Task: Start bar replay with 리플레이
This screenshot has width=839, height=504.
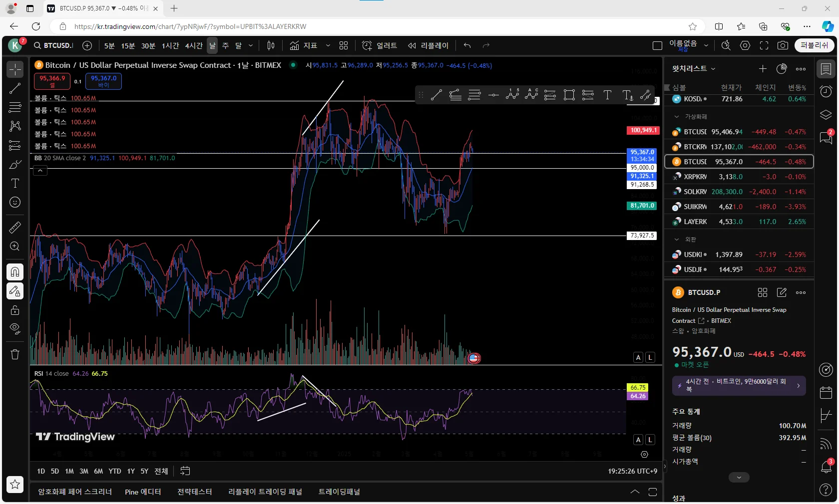Action: pyautogui.click(x=428, y=45)
